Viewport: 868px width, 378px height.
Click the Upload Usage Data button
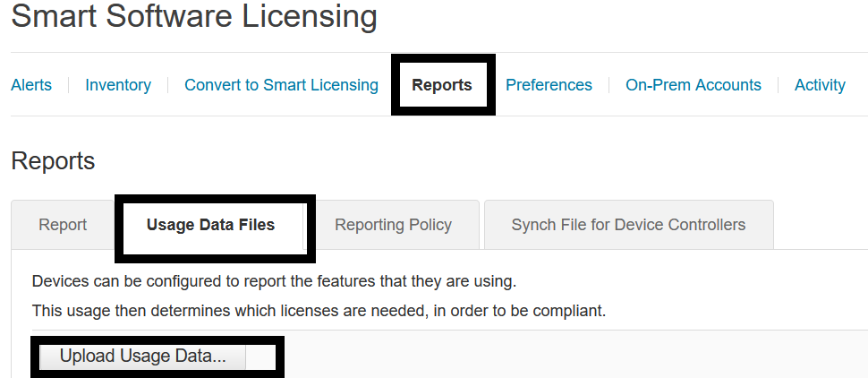point(143,356)
